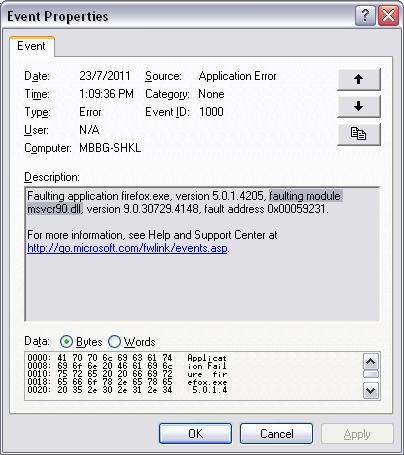Click the highlighted 'msvcr90.dll' text
This screenshot has width=404, height=455.
coord(54,209)
